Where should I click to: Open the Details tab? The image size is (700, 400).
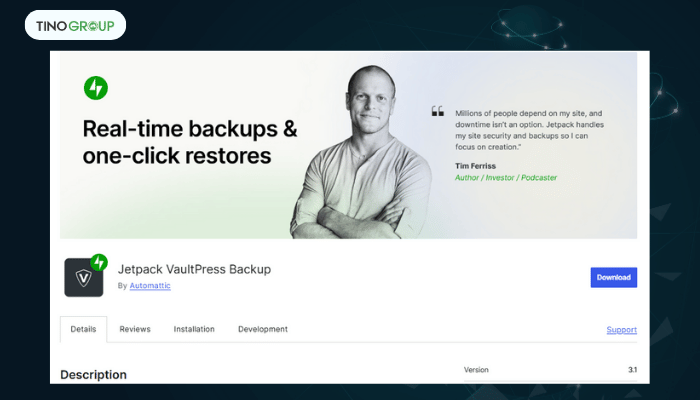click(x=83, y=329)
